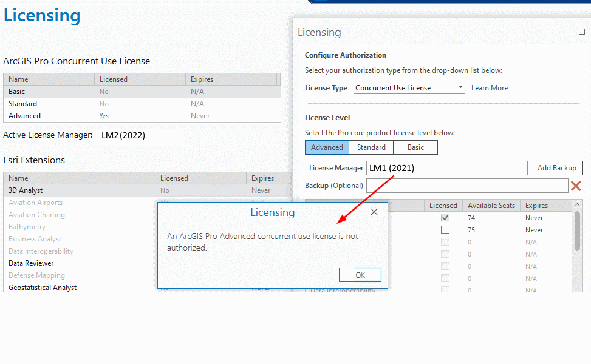This screenshot has width=591, height=364.
Task: Switch to the Basic license level
Action: coord(415,147)
